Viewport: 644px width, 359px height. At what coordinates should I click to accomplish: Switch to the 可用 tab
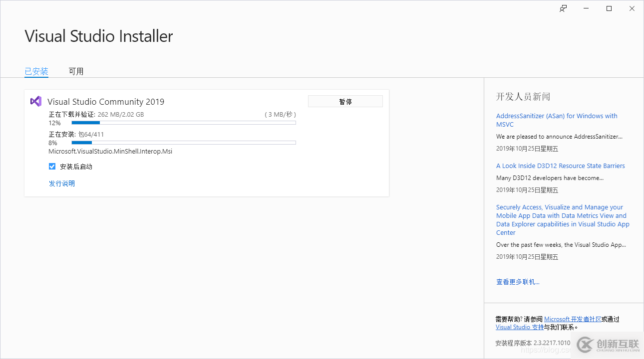pyautogui.click(x=76, y=71)
